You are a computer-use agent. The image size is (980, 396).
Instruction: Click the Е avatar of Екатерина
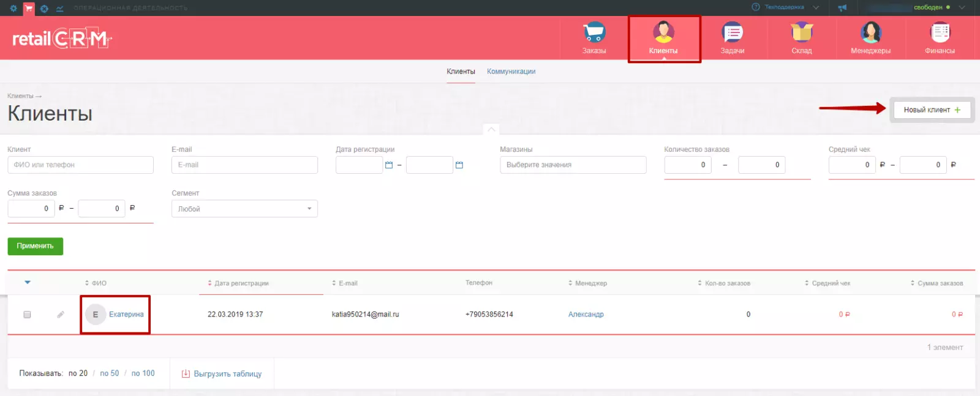[x=96, y=315]
